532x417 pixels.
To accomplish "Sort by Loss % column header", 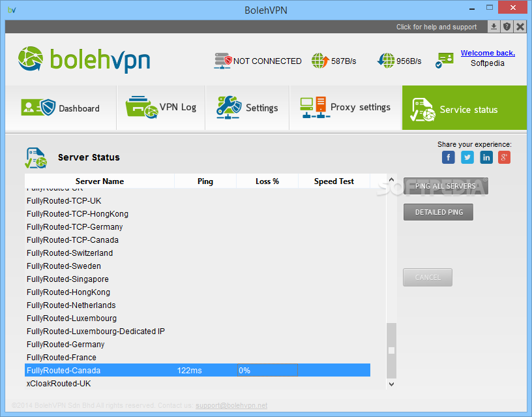I will (267, 181).
